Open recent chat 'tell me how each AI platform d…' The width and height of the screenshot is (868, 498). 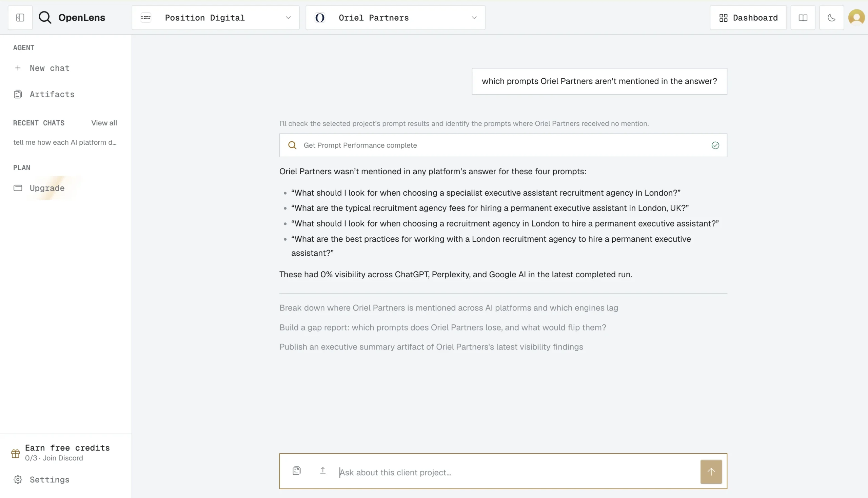[65, 142]
